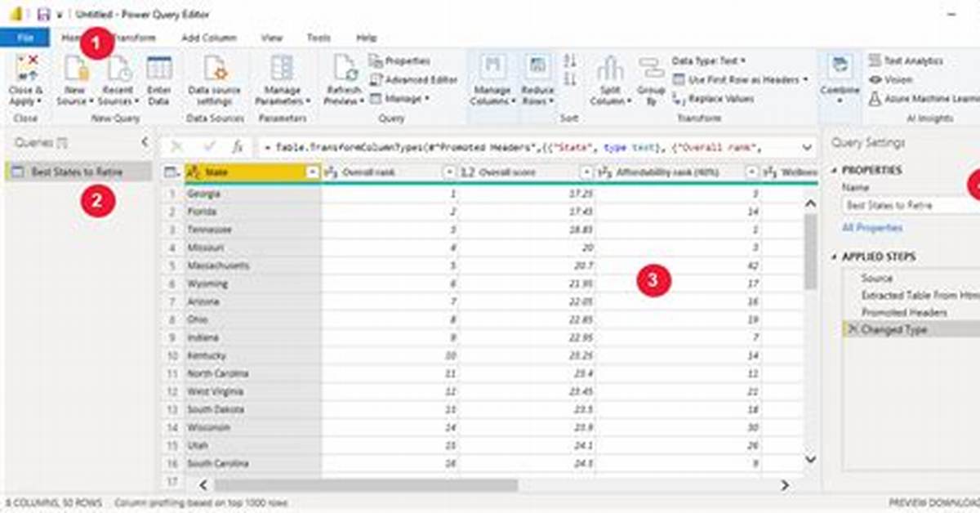The width and height of the screenshot is (980, 513).
Task: Click the horizontal scrollbar thumb
Action: 365,485
